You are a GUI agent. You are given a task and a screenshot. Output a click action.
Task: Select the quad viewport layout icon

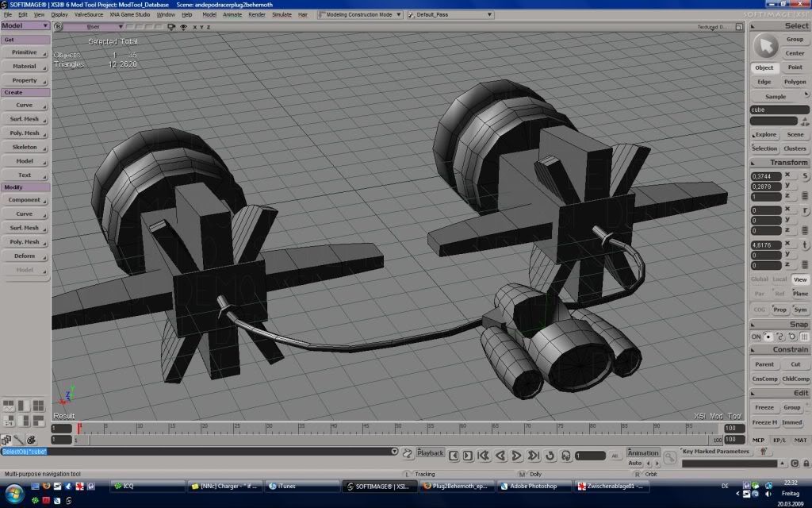(x=38, y=406)
